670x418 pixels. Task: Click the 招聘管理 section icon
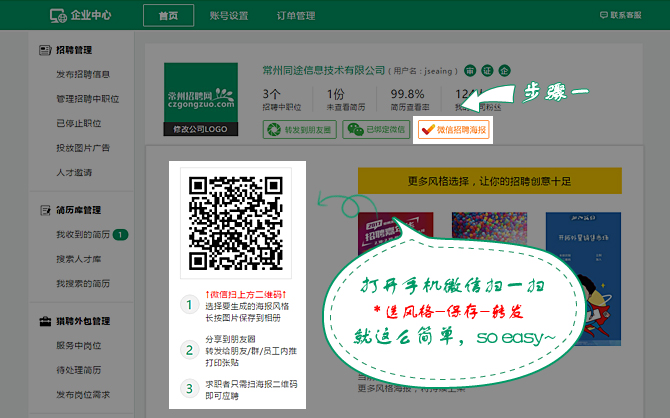45,50
